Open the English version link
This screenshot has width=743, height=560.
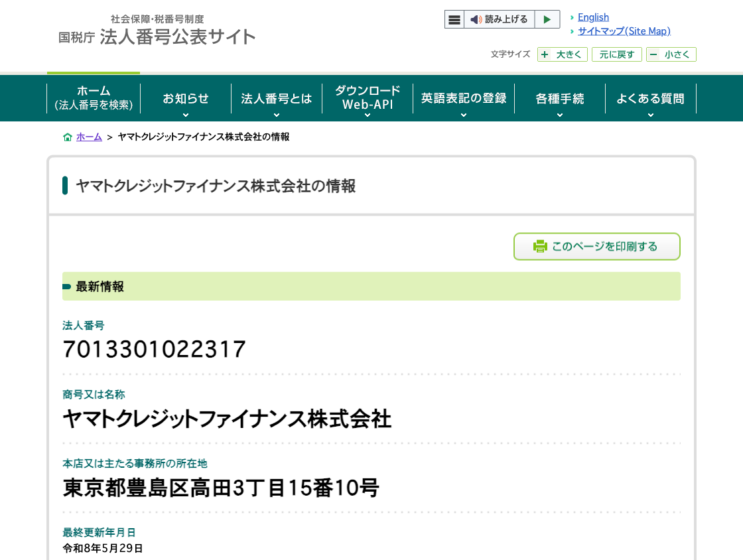point(593,17)
